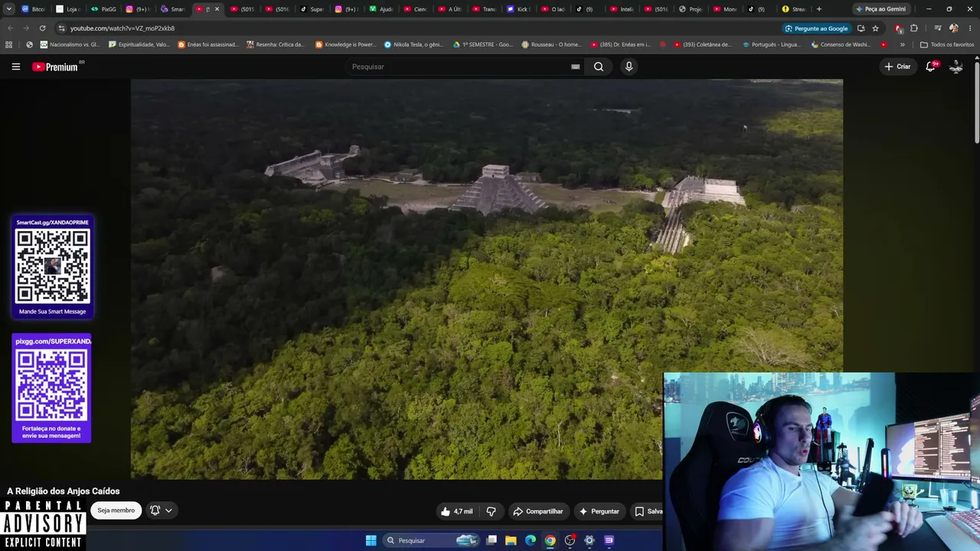Click the Windows taskbar Pesquisar search box
The height and width of the screenshot is (551, 980).
[431, 540]
